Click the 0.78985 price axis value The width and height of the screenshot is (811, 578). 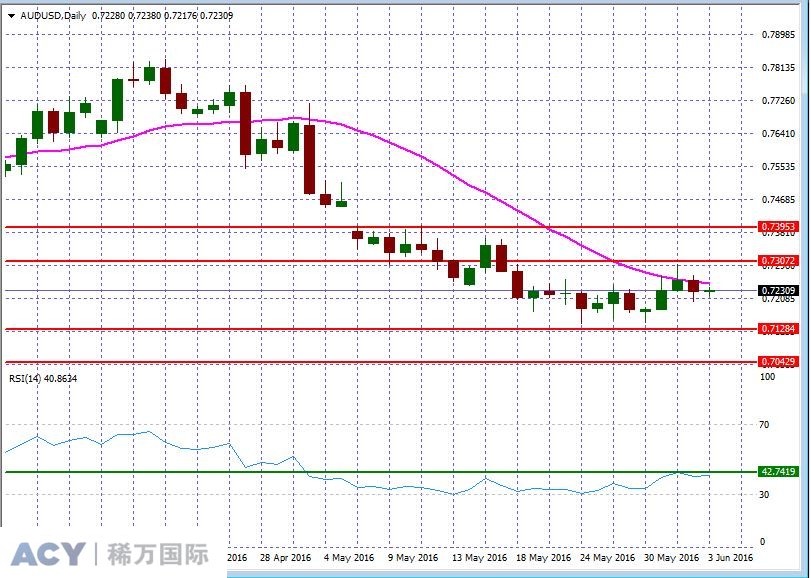tap(778, 35)
